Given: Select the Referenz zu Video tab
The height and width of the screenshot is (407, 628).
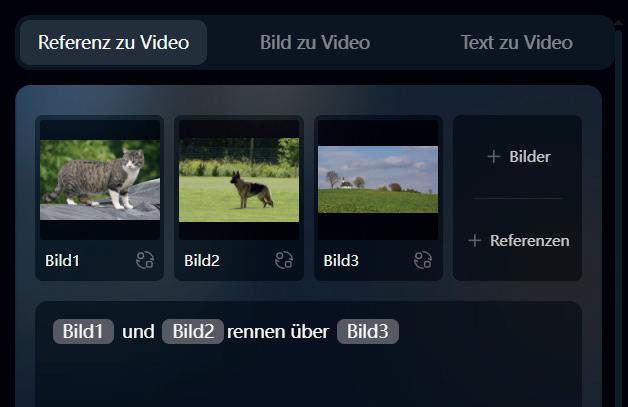Looking at the screenshot, I should (113, 42).
